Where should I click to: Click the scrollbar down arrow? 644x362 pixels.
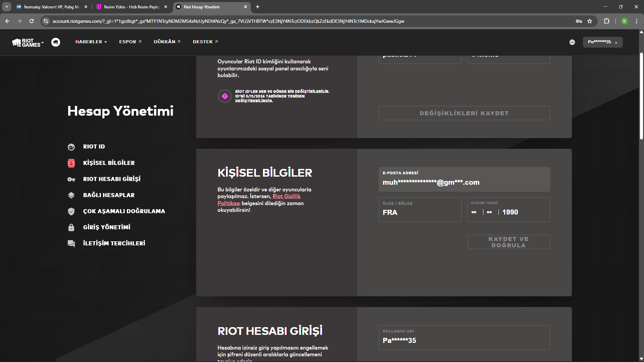pos(641,359)
